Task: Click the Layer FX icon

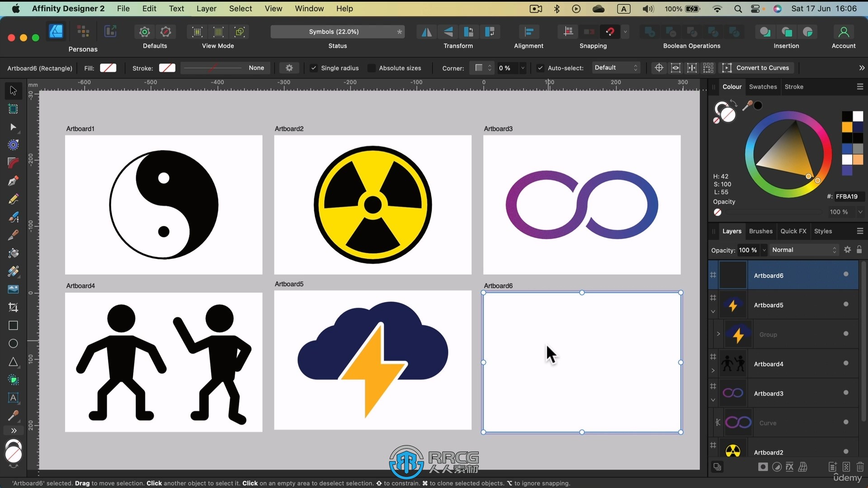Action: point(790,467)
